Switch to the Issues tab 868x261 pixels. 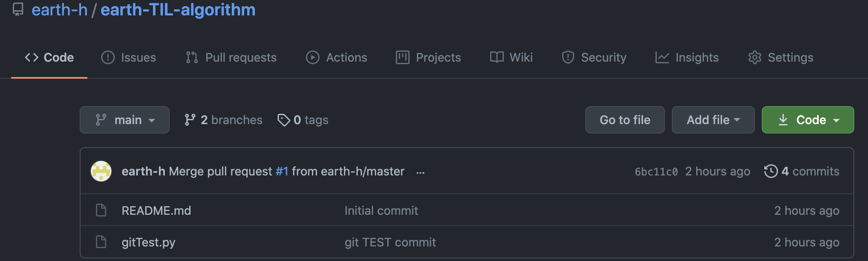point(129,57)
